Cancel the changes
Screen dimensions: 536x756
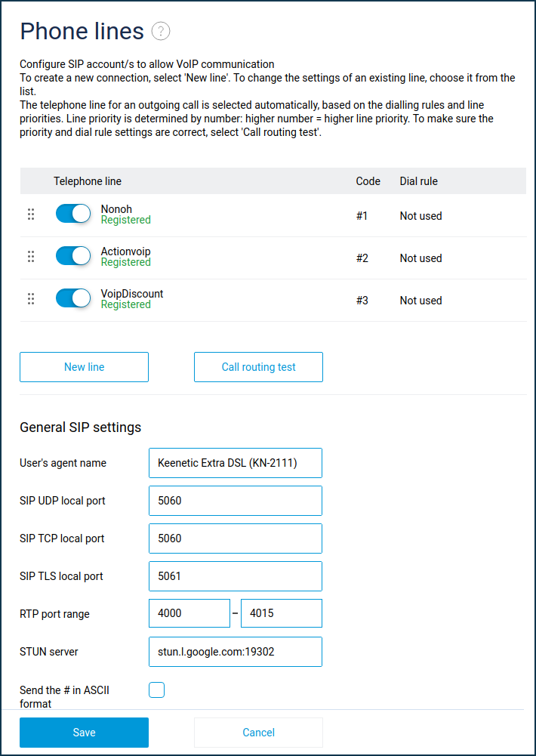pos(258,733)
